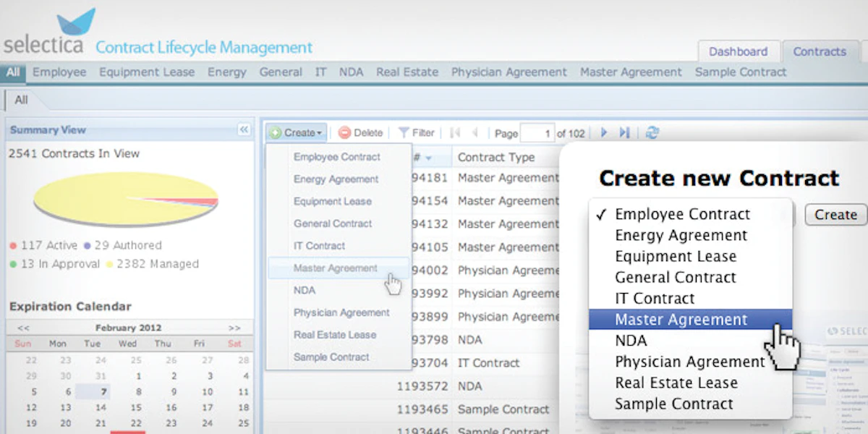Select February 7 in the calendar
This screenshot has height=434, width=868.
tap(103, 392)
